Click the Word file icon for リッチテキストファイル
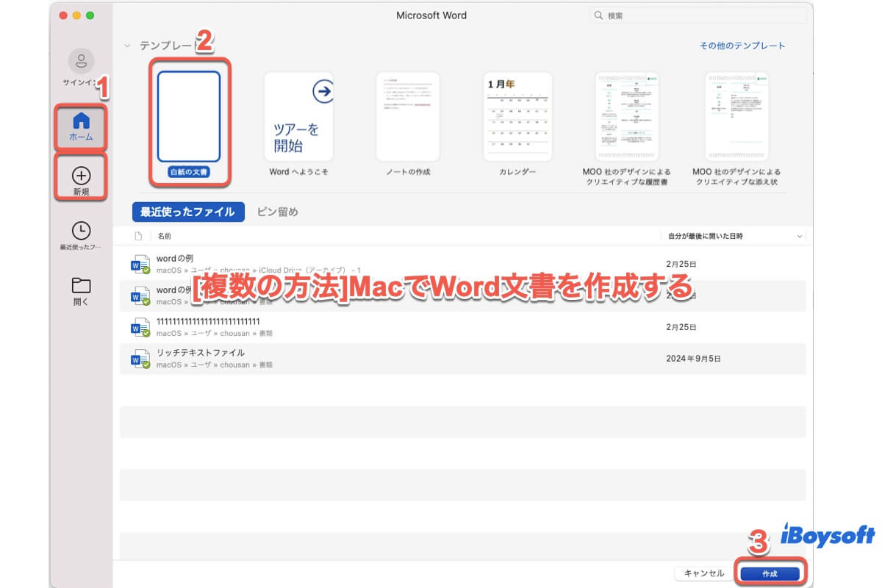 point(140,359)
